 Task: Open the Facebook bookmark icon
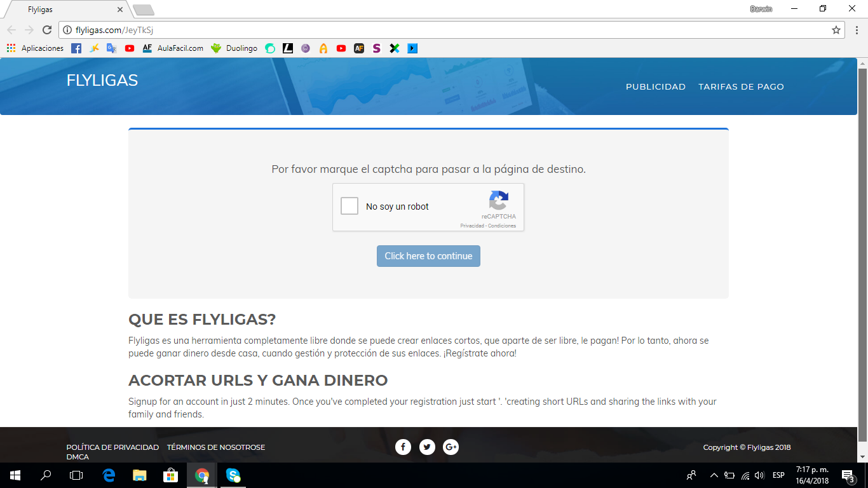click(x=76, y=48)
